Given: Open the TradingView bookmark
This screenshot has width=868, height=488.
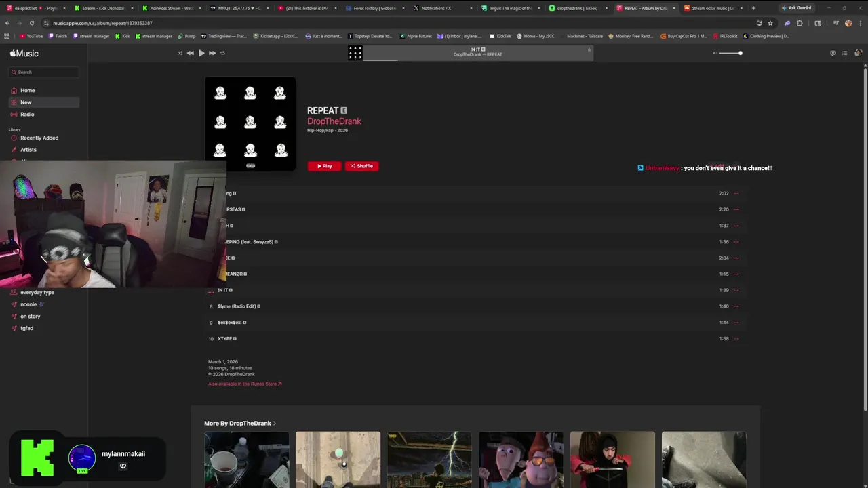Looking at the screenshot, I should [x=224, y=36].
